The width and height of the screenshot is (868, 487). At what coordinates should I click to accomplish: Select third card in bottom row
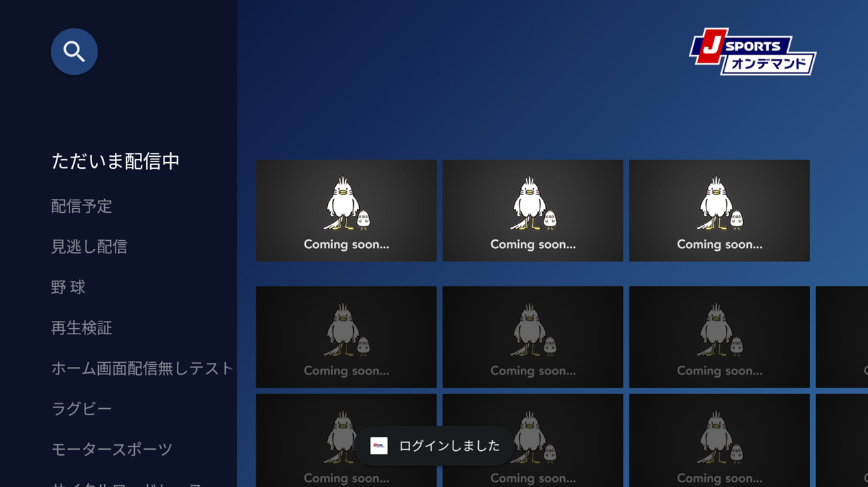719,440
